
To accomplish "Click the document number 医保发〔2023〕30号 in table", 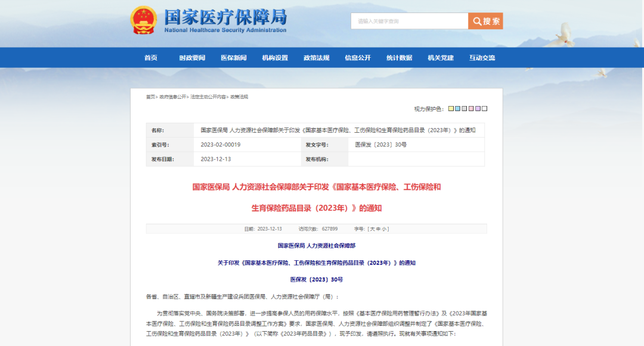I will (x=380, y=145).
